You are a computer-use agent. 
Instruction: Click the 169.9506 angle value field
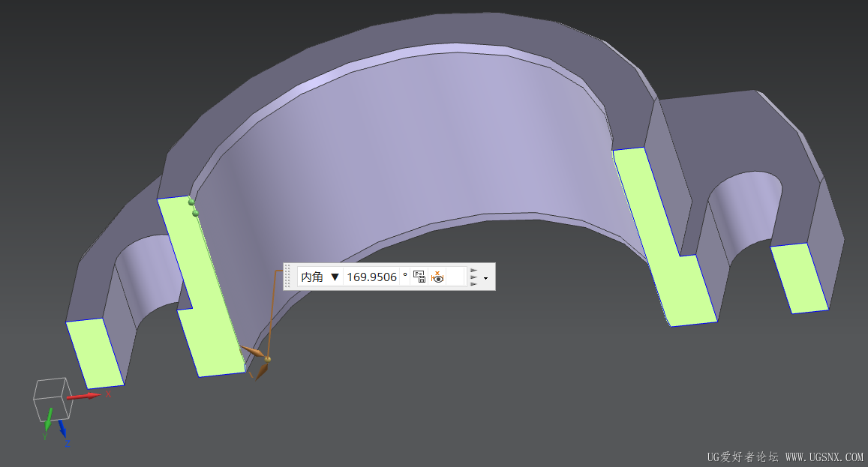pyautogui.click(x=371, y=277)
